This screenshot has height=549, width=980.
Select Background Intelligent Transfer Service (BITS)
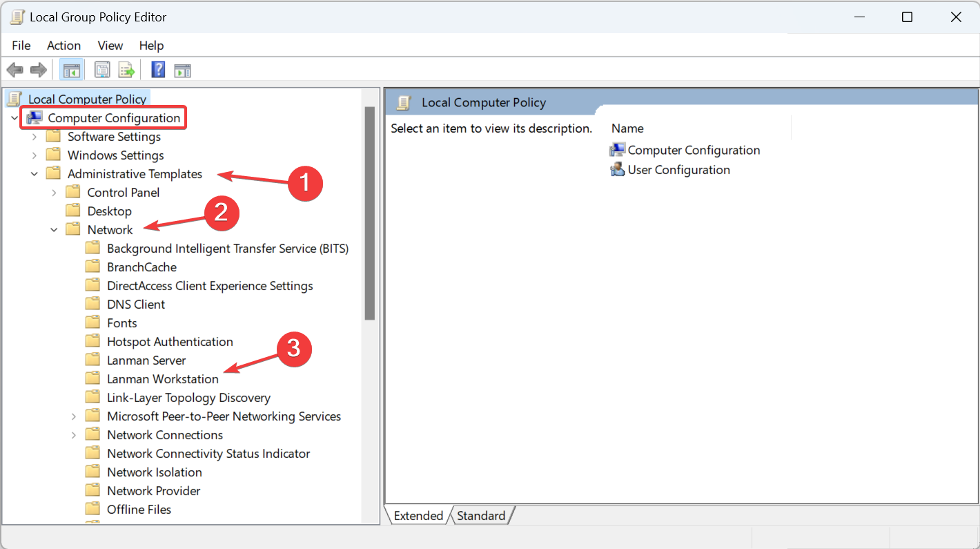tap(228, 248)
